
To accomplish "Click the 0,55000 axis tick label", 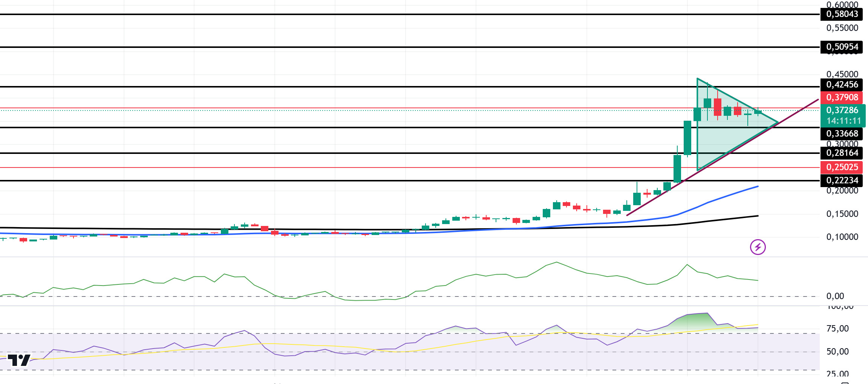I will pos(842,28).
